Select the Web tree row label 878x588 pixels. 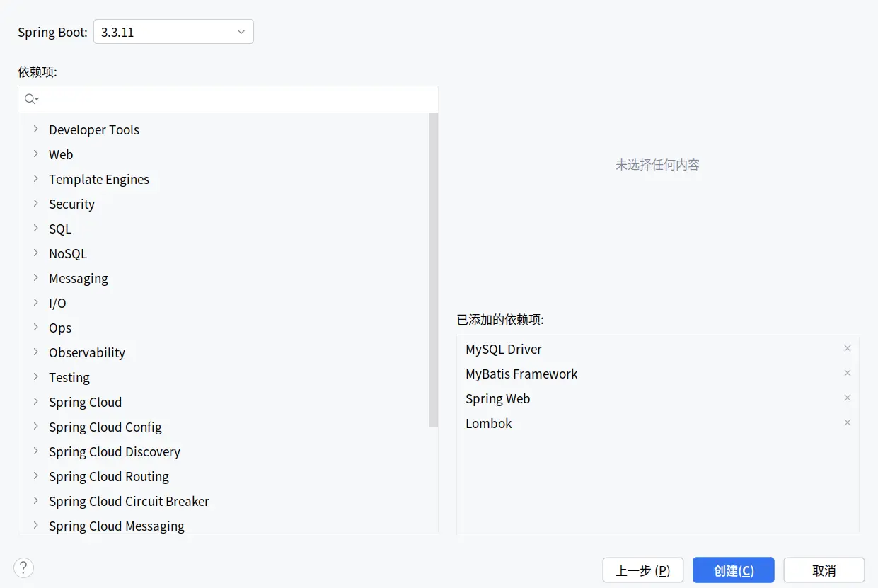61,154
